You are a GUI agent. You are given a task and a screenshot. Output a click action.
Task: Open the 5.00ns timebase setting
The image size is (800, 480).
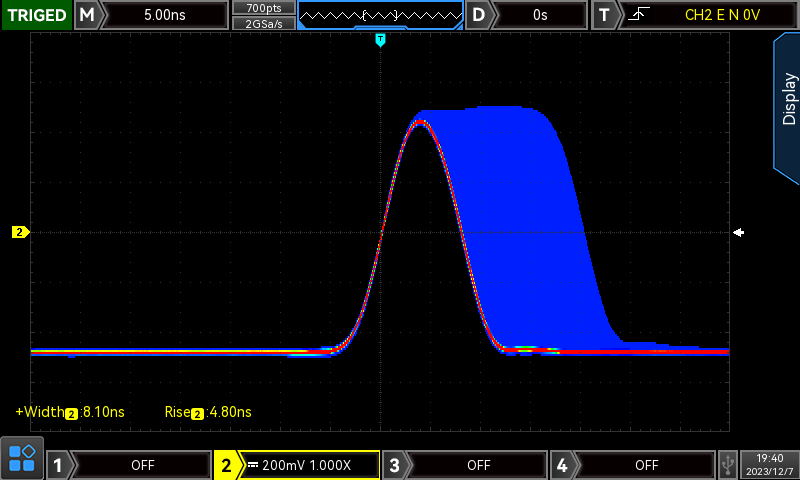tap(165, 15)
